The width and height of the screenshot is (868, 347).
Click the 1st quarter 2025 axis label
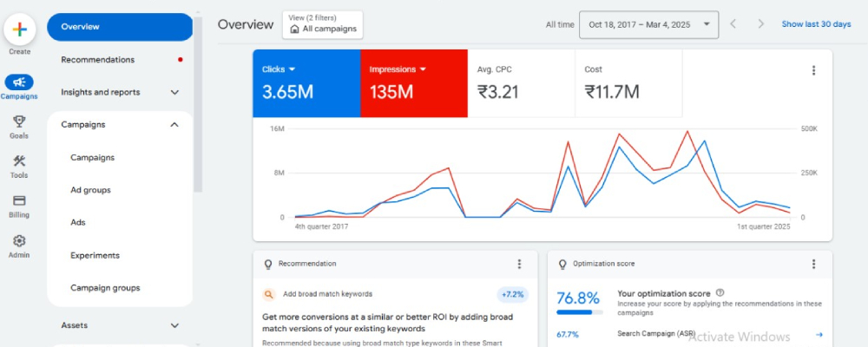(764, 227)
